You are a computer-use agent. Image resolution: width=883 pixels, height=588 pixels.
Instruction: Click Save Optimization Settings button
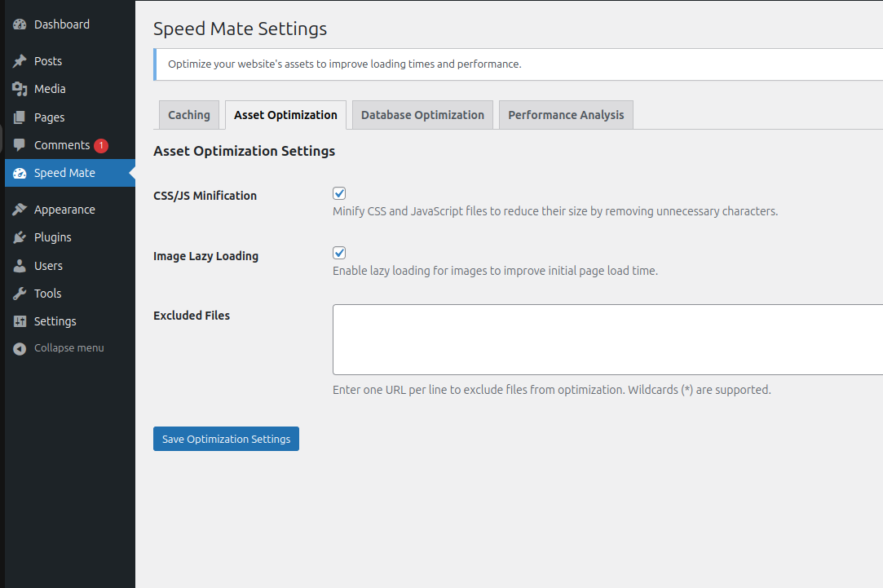pos(226,439)
